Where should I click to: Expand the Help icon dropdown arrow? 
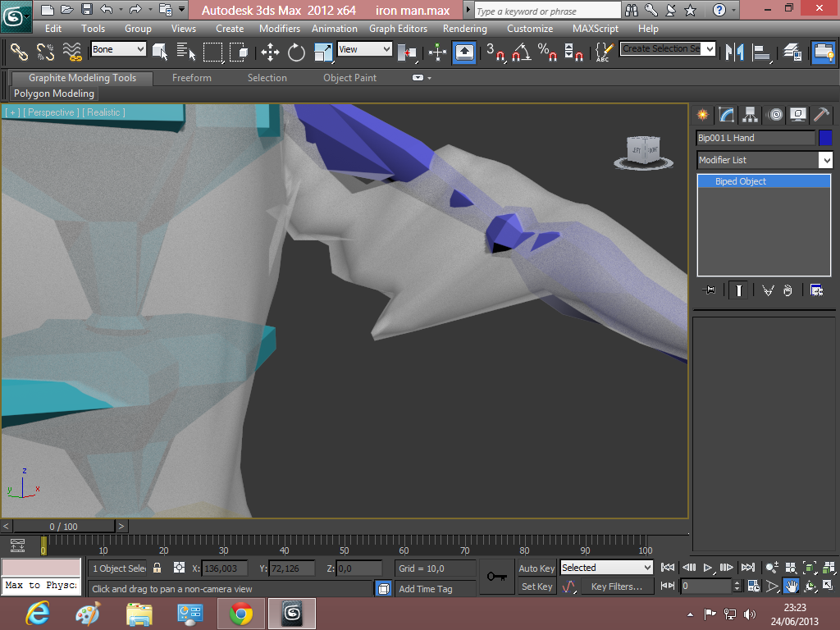pyautogui.click(x=733, y=10)
